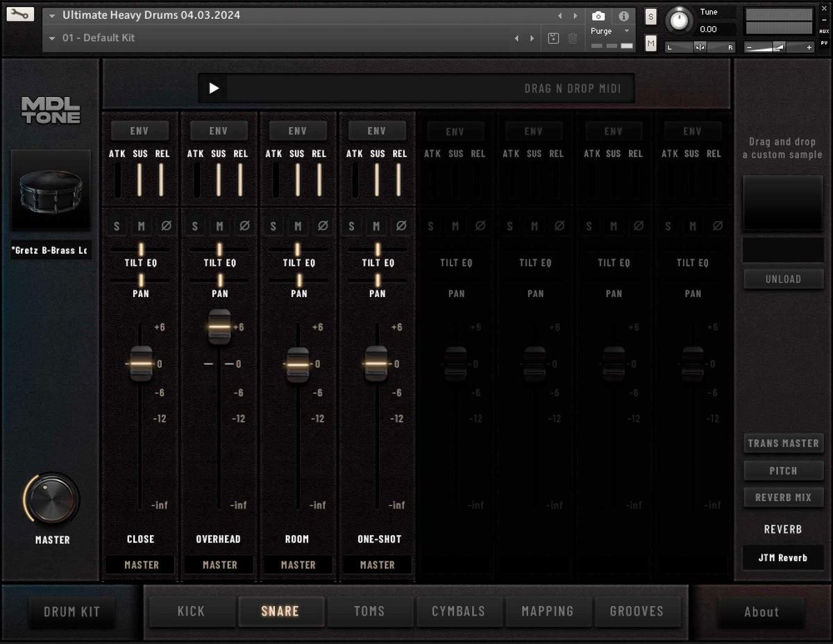Switch to the CYMBALS tab
Screen dimensions: 833x644
click(x=459, y=611)
